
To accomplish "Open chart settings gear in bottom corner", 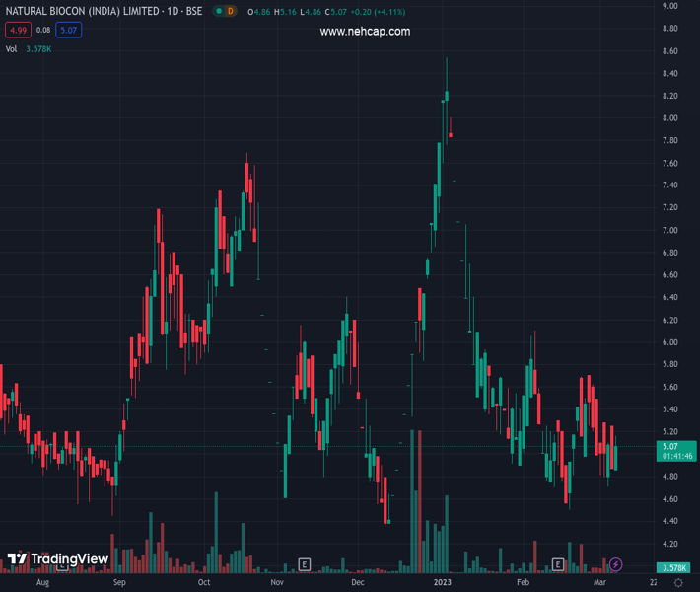I will coord(677,583).
